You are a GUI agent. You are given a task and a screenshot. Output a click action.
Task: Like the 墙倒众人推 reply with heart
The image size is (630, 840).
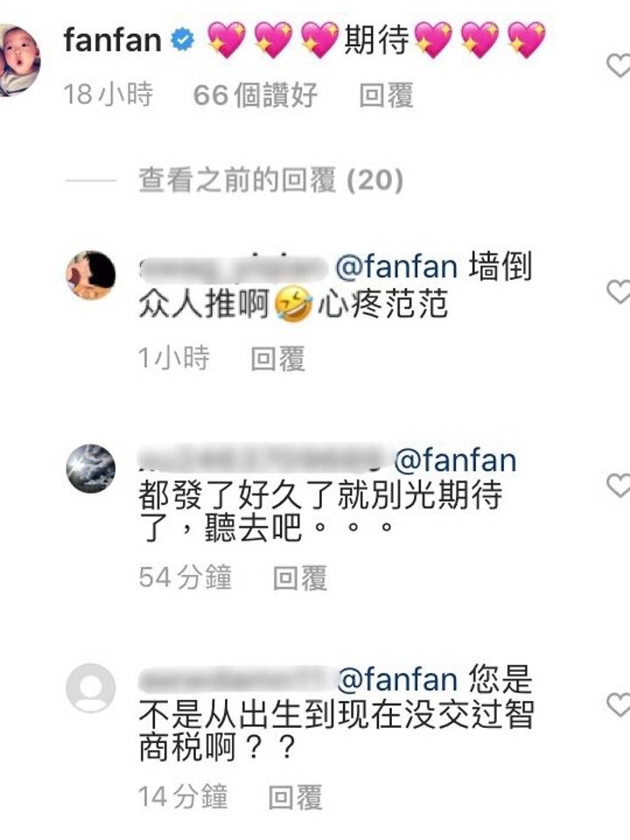tap(619, 291)
